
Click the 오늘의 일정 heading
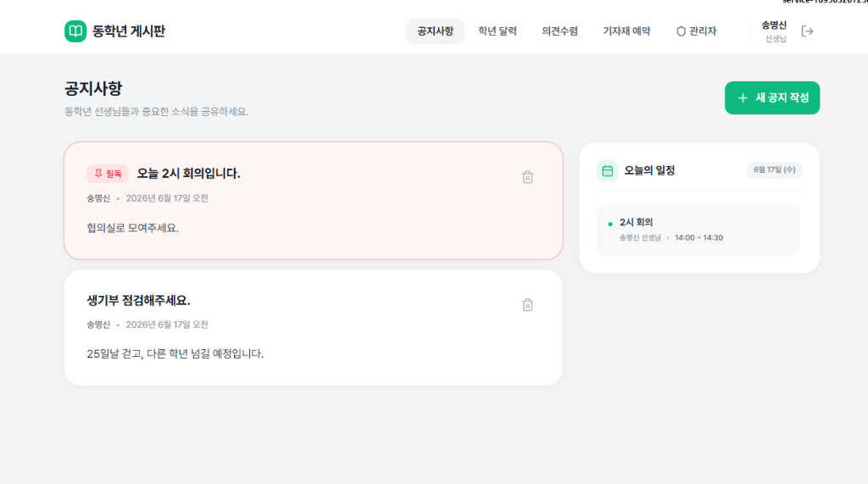click(x=649, y=170)
